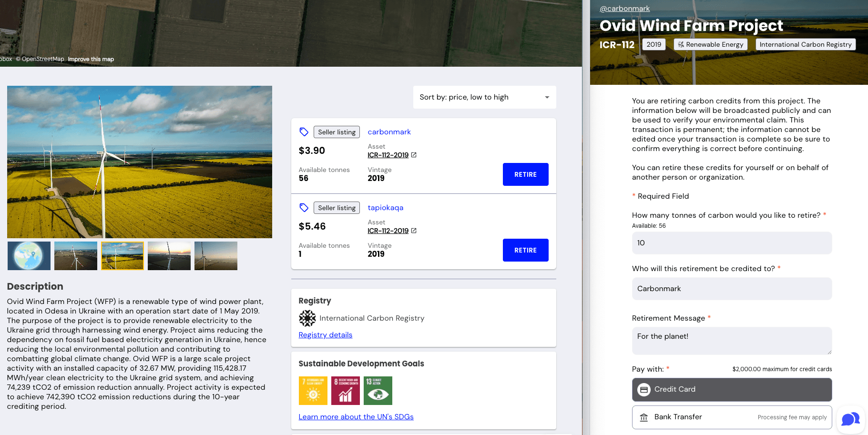Screen dimensions: 868x435
Task: Retire credits from the $3.90 carbonmark listing
Action: [x=525, y=174]
